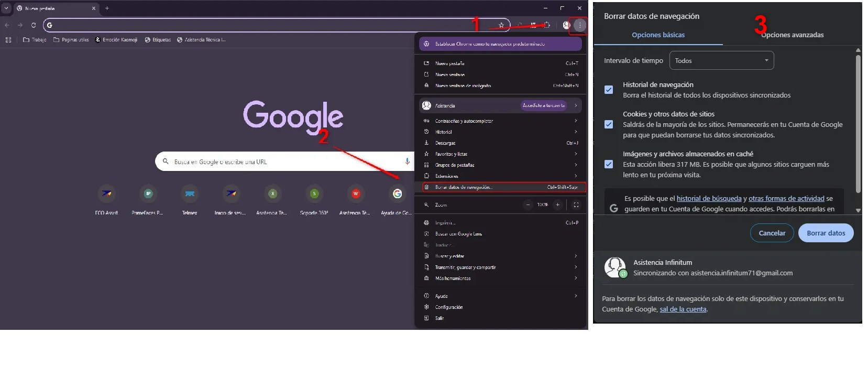Open the tab search dropdown arrow
The image size is (868, 365).
6,8
